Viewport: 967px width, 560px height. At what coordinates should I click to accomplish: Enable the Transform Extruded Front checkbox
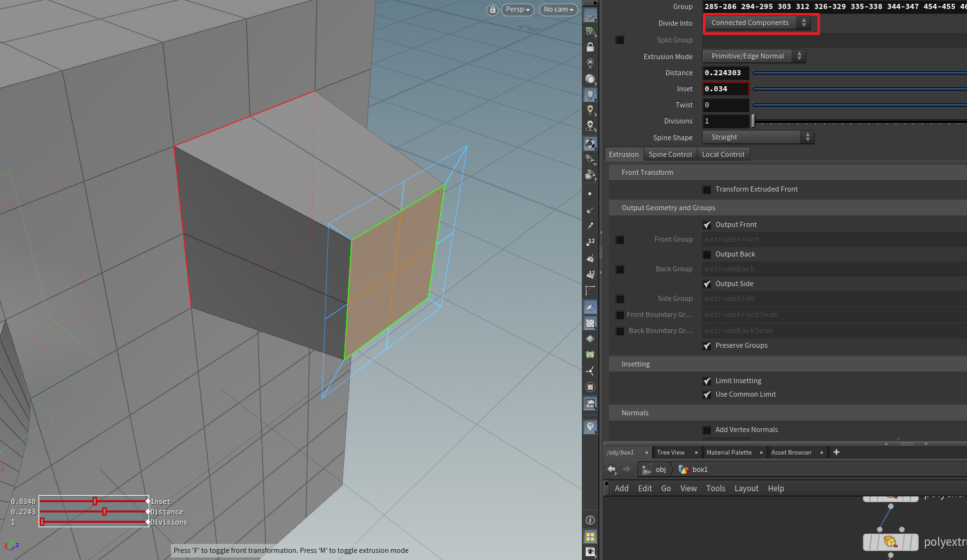(x=707, y=189)
